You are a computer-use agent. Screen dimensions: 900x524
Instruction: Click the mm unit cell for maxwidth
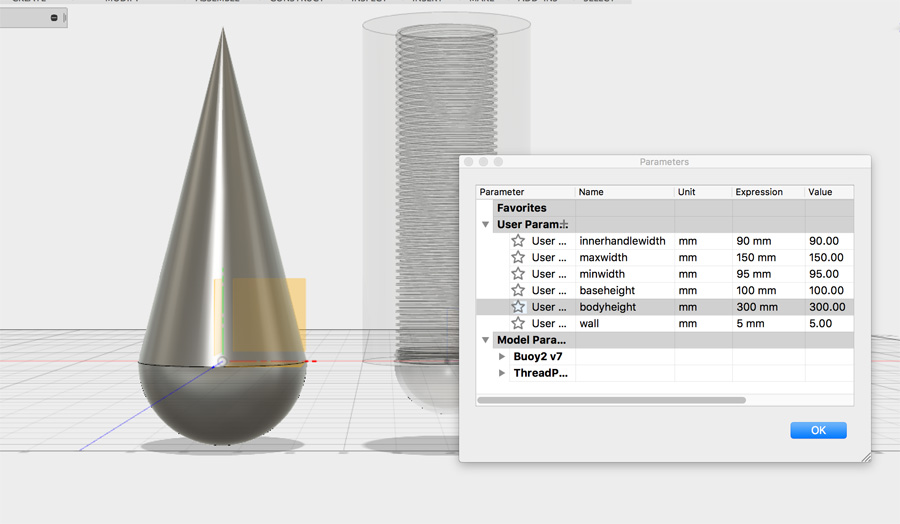click(703, 258)
